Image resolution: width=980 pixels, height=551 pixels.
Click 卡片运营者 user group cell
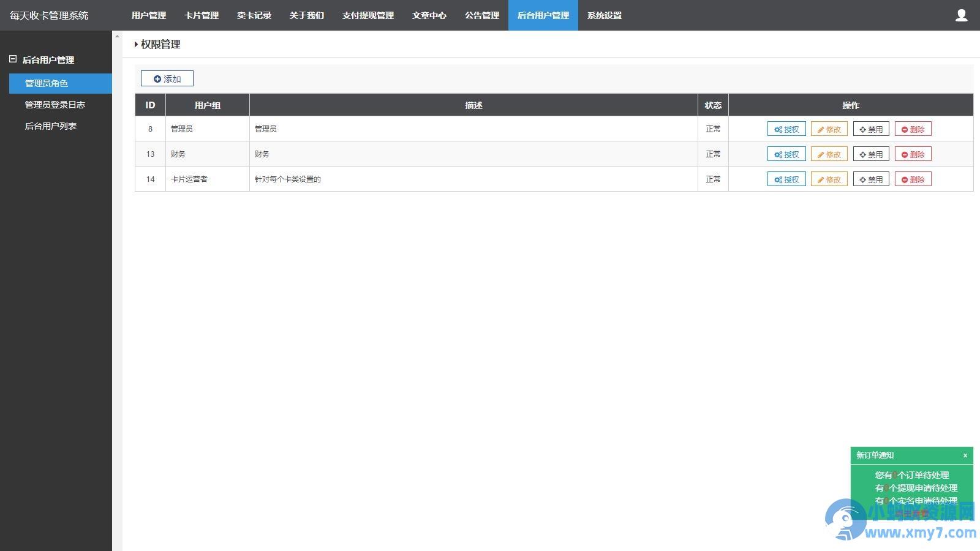tap(208, 179)
